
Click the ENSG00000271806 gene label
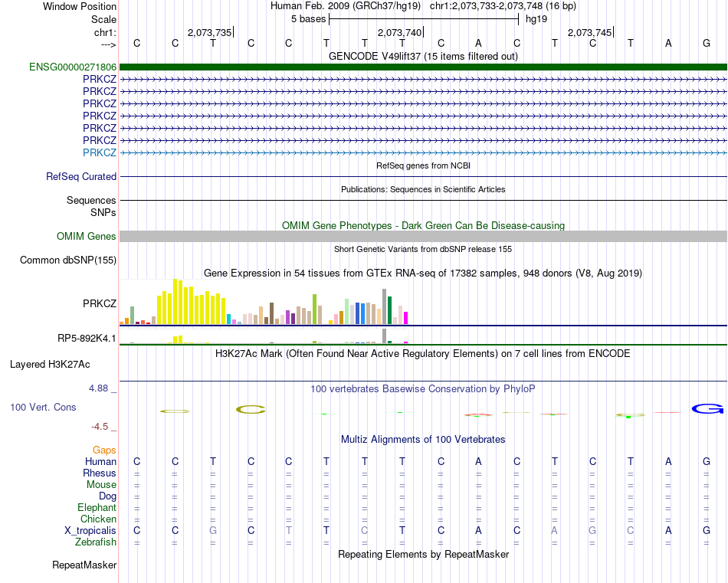point(73,67)
